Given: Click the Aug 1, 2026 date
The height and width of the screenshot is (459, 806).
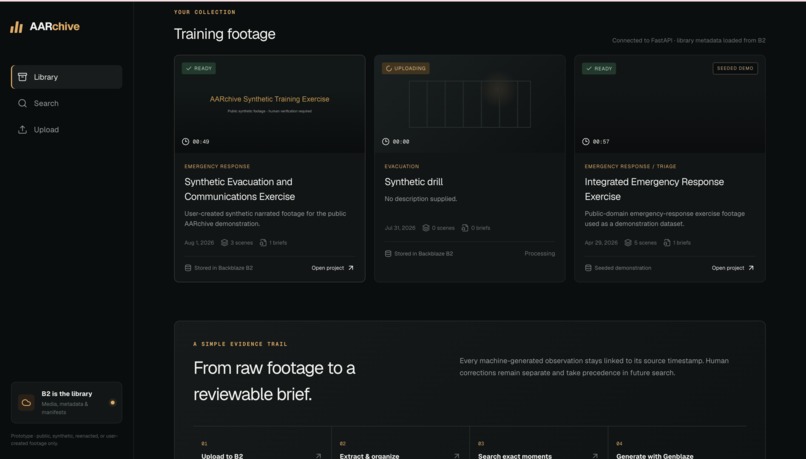Looking at the screenshot, I should click(199, 243).
